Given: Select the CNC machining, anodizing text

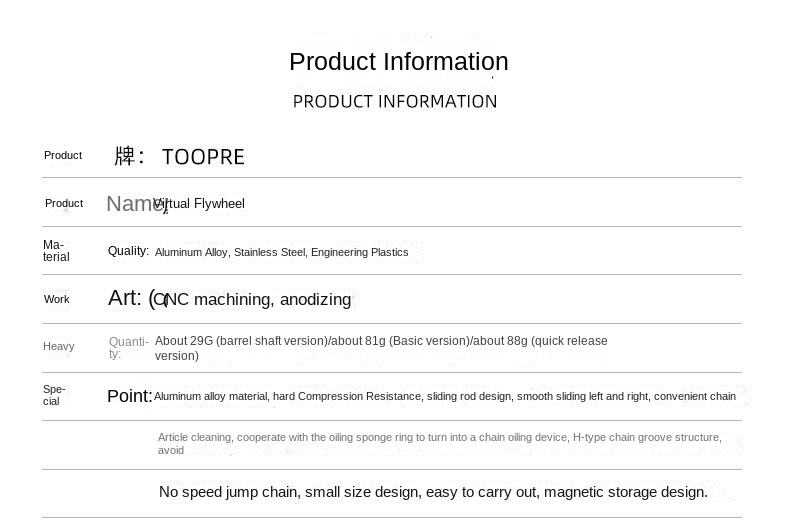Looking at the screenshot, I should click(x=252, y=299).
